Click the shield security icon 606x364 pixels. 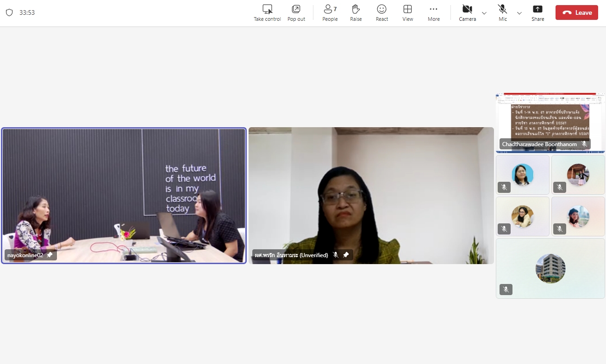point(9,12)
